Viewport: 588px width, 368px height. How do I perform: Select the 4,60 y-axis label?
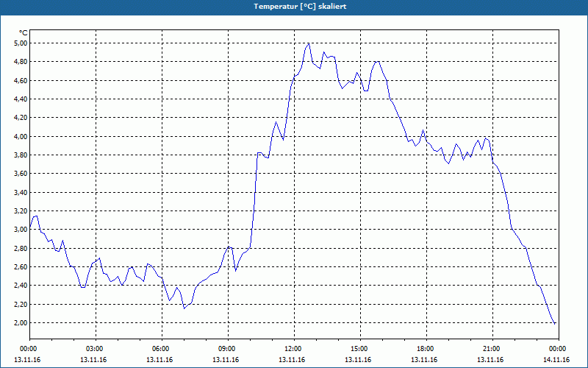click(21, 80)
